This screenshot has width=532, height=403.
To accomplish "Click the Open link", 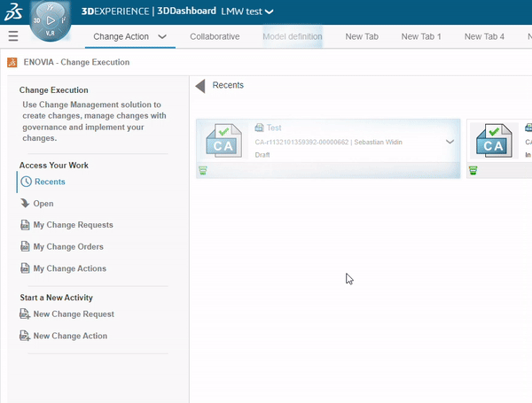I will click(43, 204).
